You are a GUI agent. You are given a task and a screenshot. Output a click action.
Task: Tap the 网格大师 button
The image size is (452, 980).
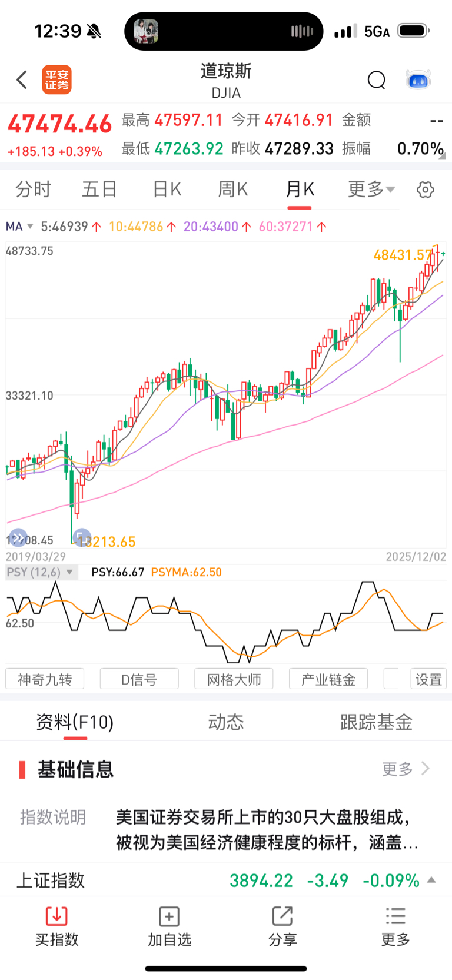click(x=234, y=679)
